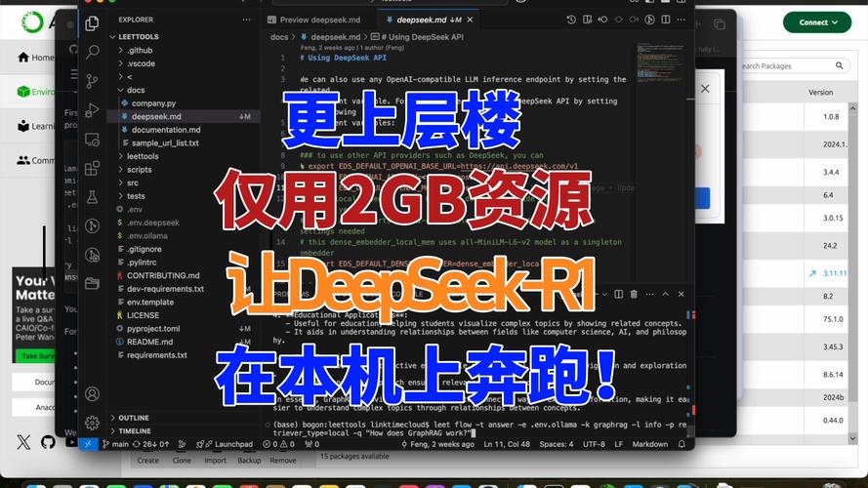The image size is (868, 488).
Task: Open README.md in the explorer
Action: [149, 342]
